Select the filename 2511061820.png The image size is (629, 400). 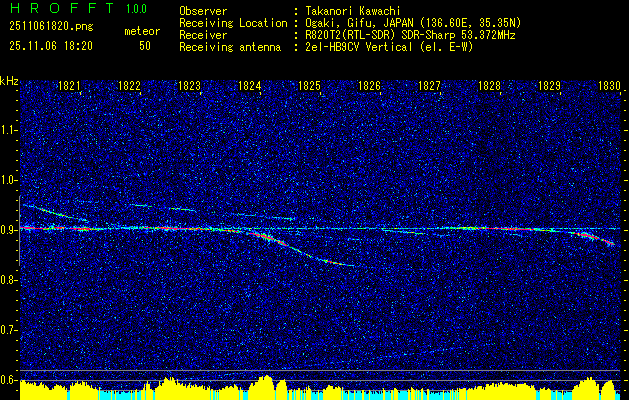click(x=51, y=27)
